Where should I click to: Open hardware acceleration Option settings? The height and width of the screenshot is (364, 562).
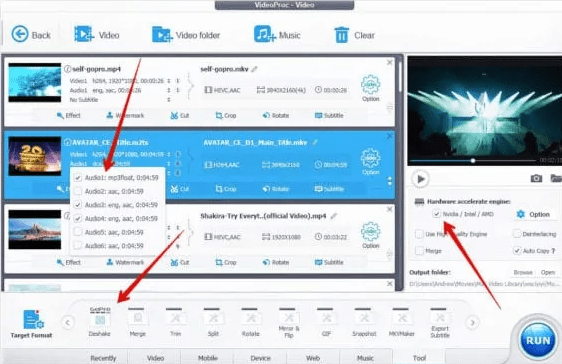point(533,214)
